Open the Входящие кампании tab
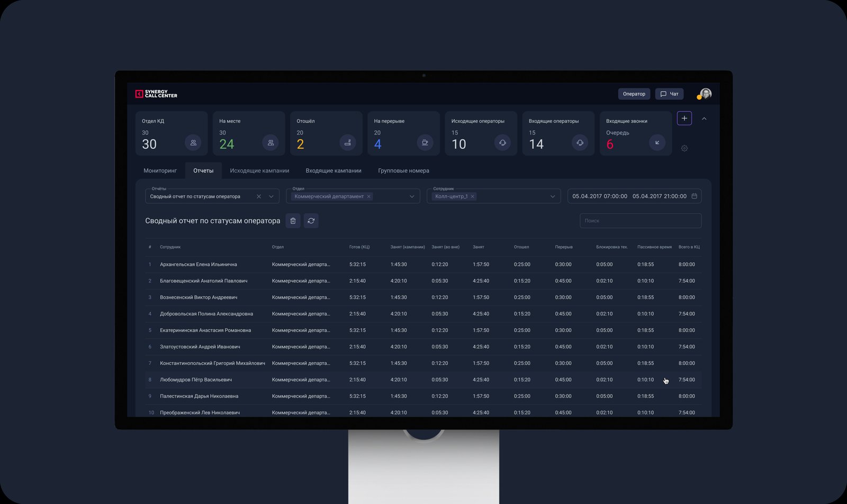 click(x=334, y=170)
